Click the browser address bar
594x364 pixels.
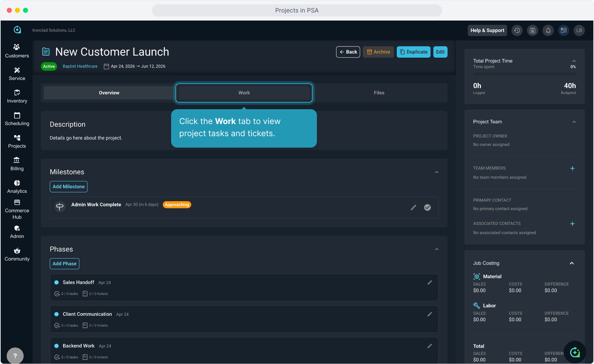[x=297, y=10]
